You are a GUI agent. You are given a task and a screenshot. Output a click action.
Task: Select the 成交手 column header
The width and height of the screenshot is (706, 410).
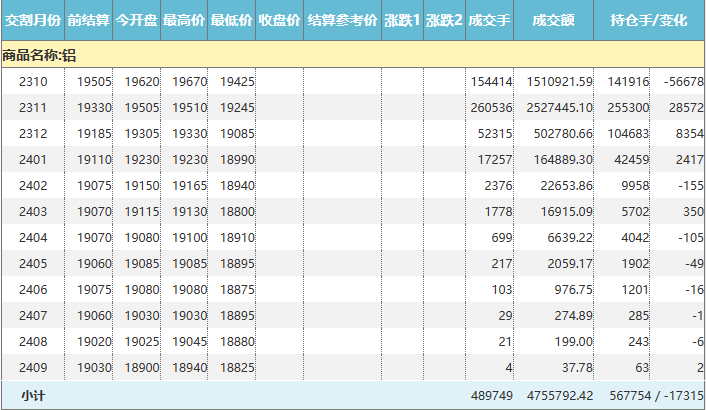click(x=489, y=20)
